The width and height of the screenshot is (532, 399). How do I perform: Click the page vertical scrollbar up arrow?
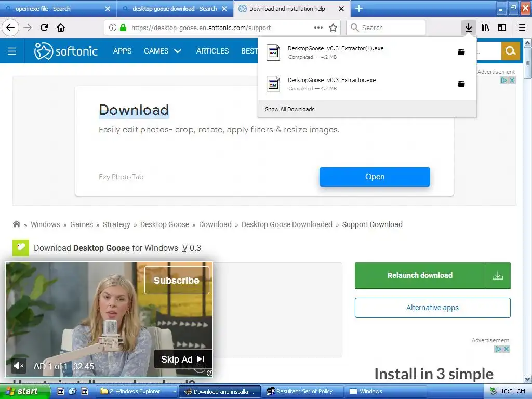point(527,43)
